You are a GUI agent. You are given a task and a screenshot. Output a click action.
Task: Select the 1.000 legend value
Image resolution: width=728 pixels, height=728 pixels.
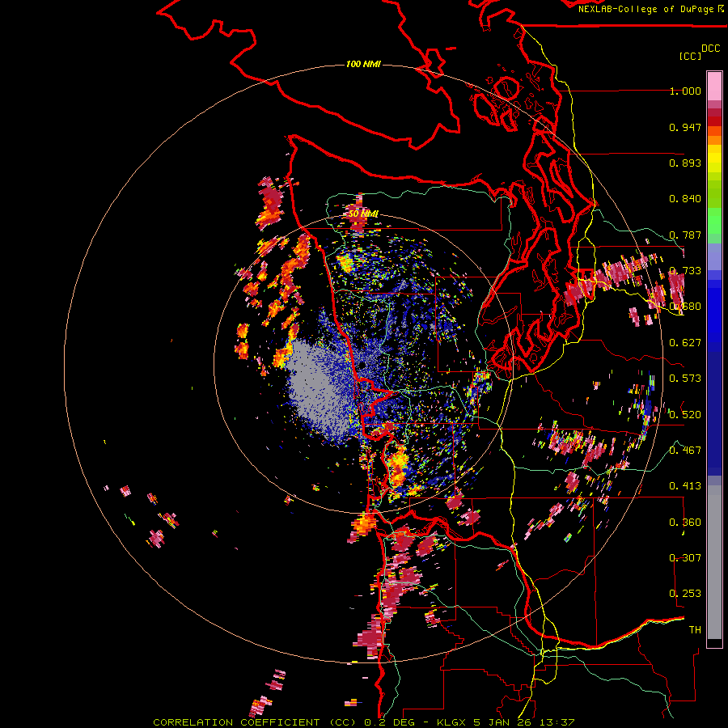[685, 91]
